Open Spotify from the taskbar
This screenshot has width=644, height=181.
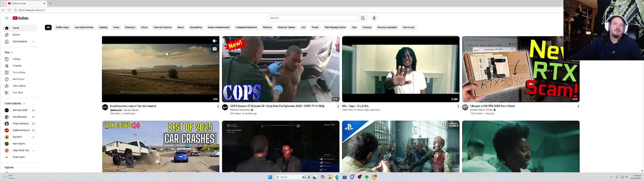(x=367, y=177)
